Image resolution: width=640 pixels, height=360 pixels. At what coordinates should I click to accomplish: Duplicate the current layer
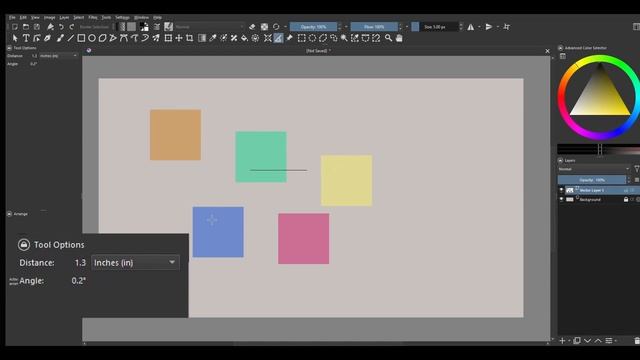click(577, 340)
